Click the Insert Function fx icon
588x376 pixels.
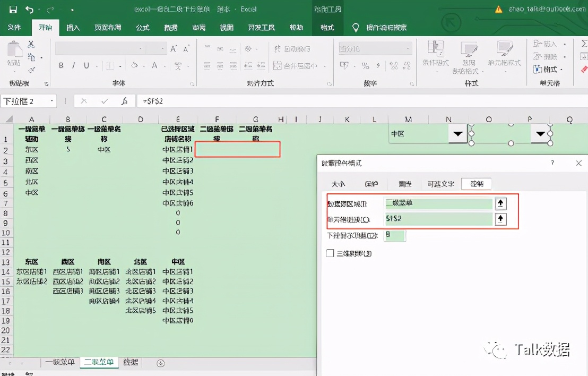(125, 101)
